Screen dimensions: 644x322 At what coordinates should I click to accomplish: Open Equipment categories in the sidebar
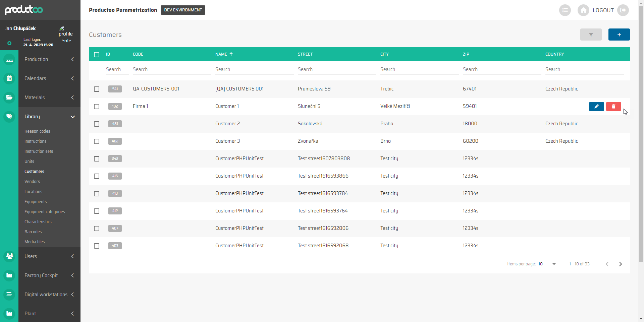(x=45, y=212)
